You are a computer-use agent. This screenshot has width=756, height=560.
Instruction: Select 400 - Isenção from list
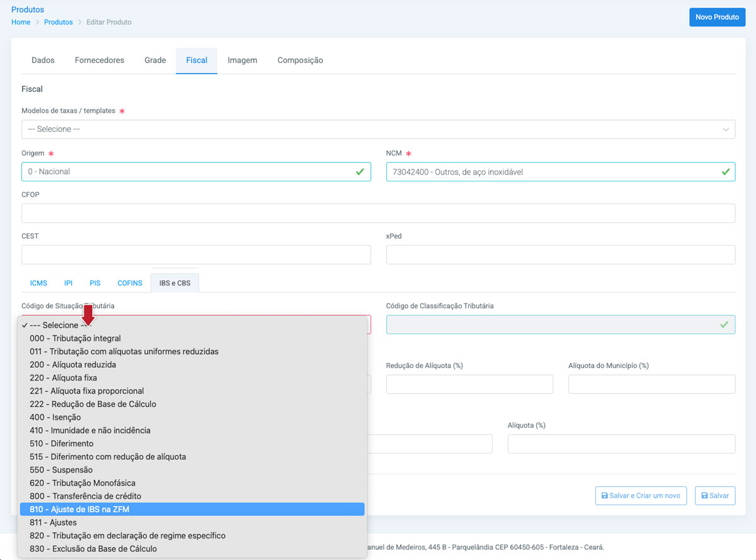pyautogui.click(x=55, y=417)
